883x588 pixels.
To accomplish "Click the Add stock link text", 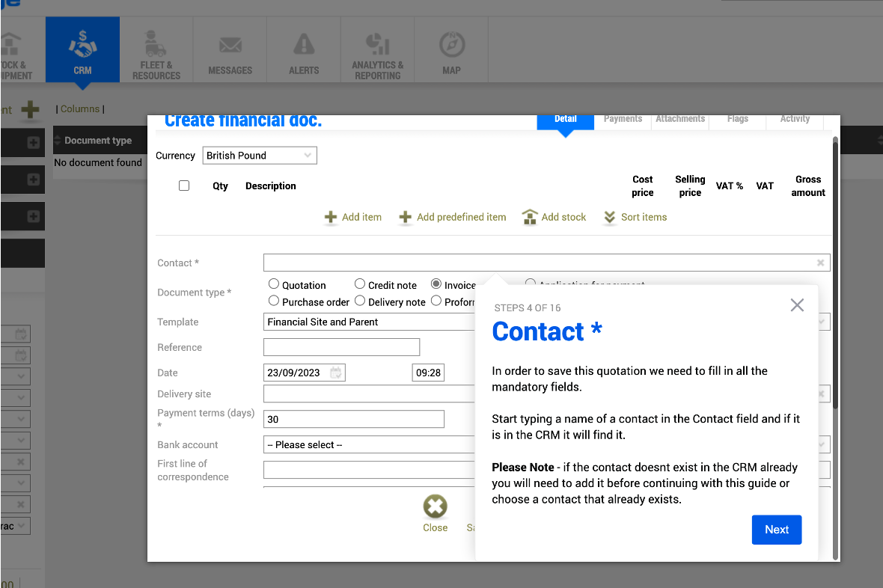I will [563, 217].
